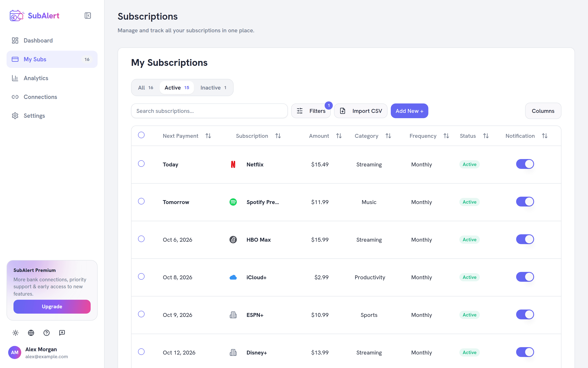
Task: Sort by Frequency column arrows
Action: point(446,136)
